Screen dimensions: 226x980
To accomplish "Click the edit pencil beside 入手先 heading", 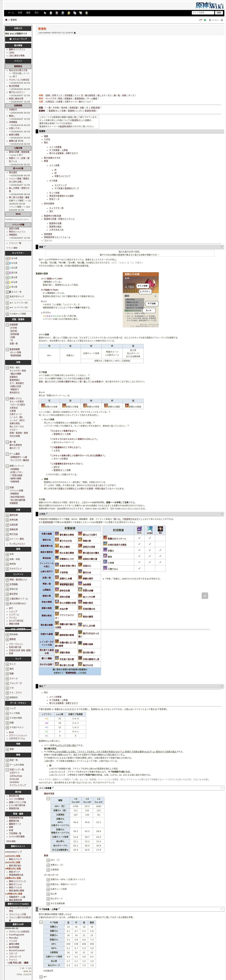I will tap(46, 514).
